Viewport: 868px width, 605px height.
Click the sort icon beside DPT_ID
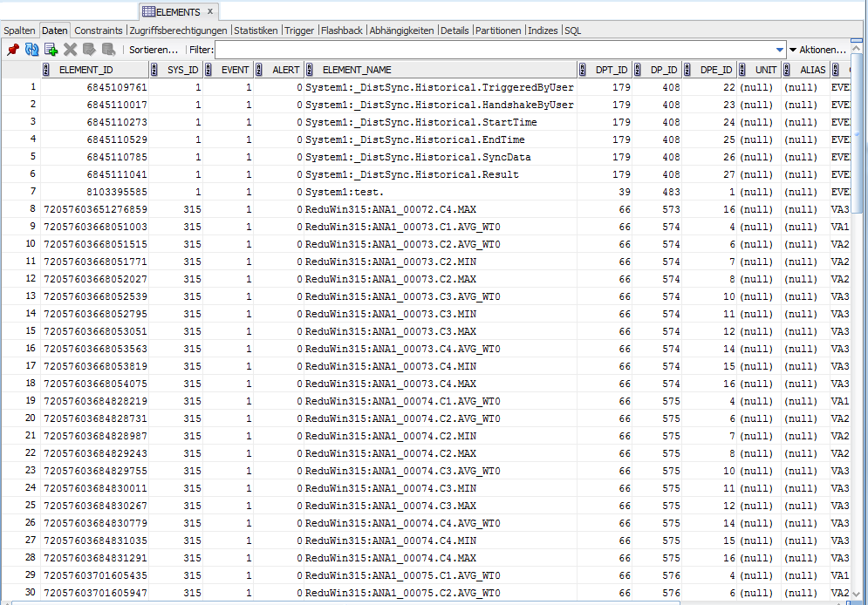click(x=584, y=70)
